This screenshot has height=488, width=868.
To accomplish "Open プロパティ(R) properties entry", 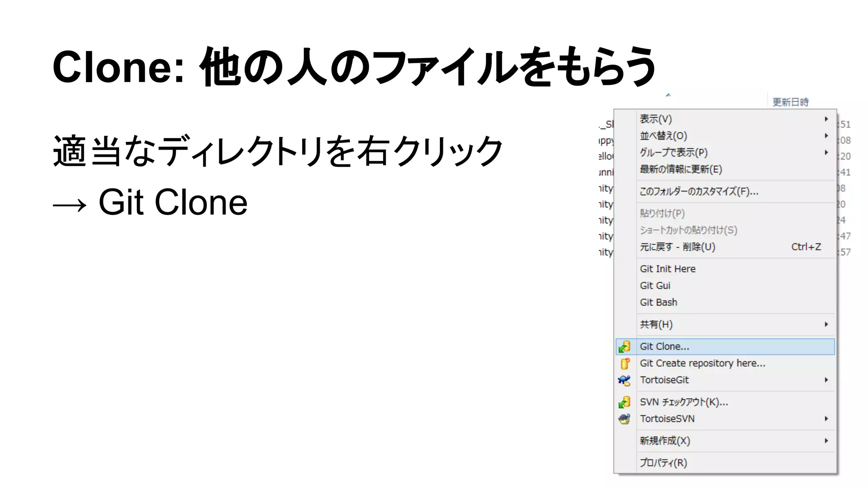I will [x=725, y=463].
